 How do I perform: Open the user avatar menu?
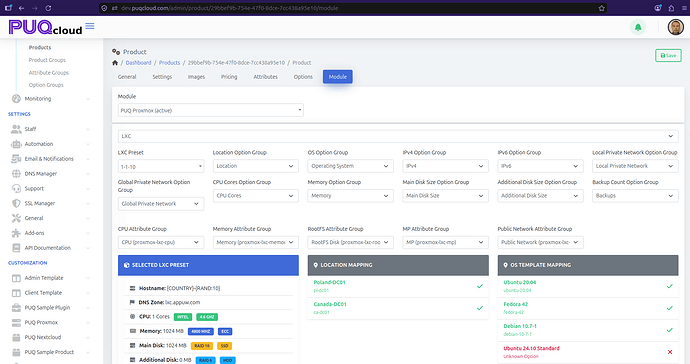click(x=675, y=27)
